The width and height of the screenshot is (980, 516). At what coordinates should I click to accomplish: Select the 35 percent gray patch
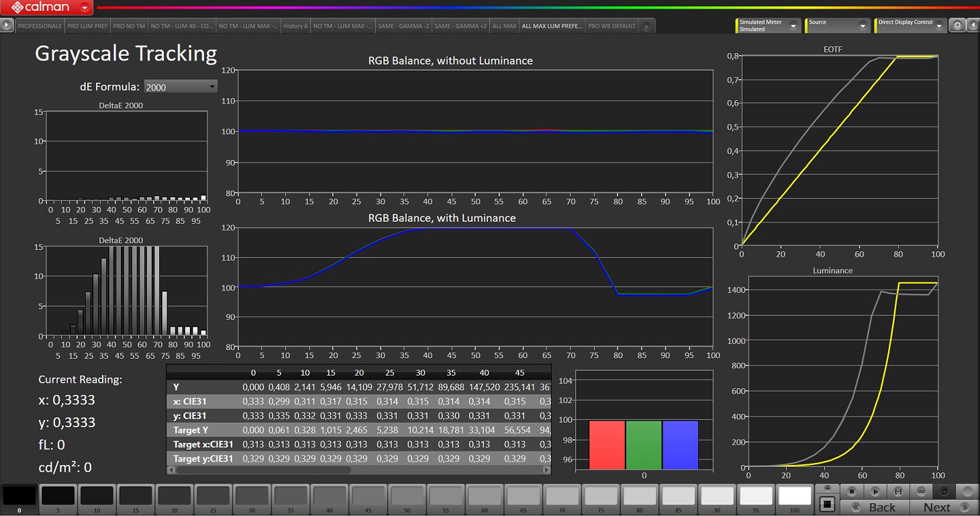click(x=291, y=499)
